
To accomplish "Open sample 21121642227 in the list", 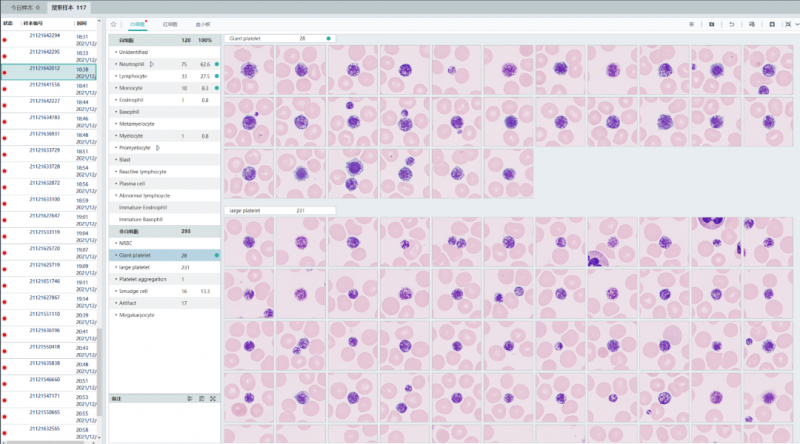I will [x=49, y=105].
